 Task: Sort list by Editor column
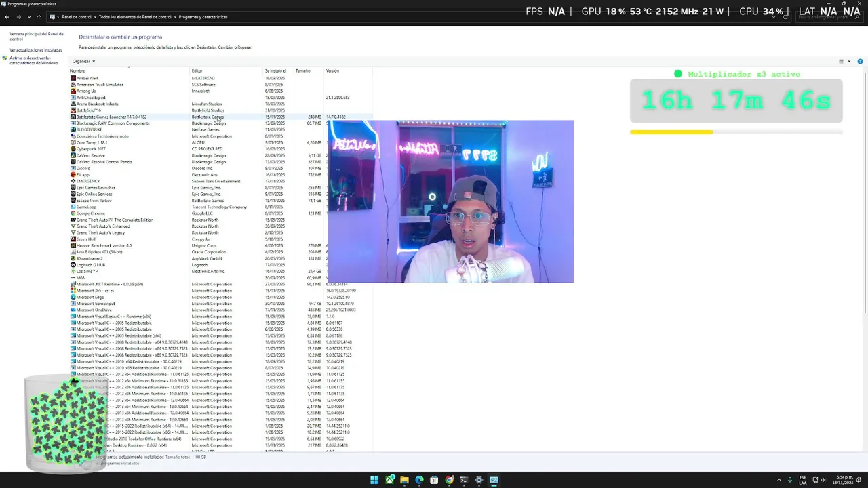pos(226,70)
